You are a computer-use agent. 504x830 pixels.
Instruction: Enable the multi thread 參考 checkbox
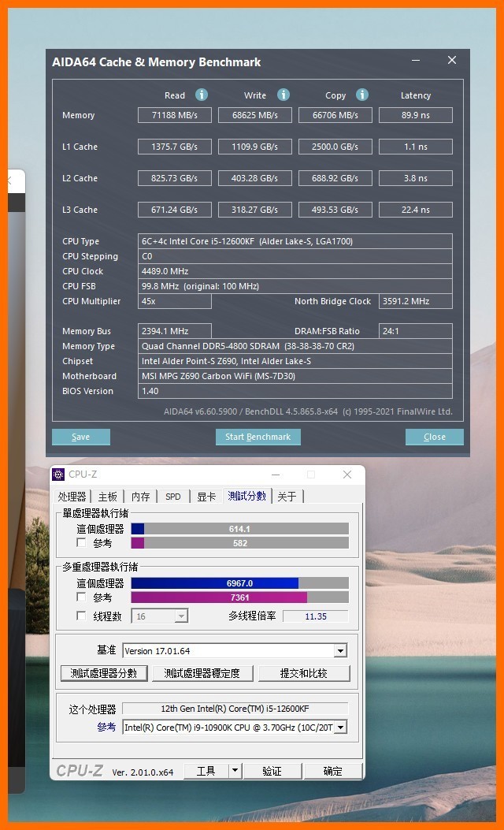click(81, 597)
